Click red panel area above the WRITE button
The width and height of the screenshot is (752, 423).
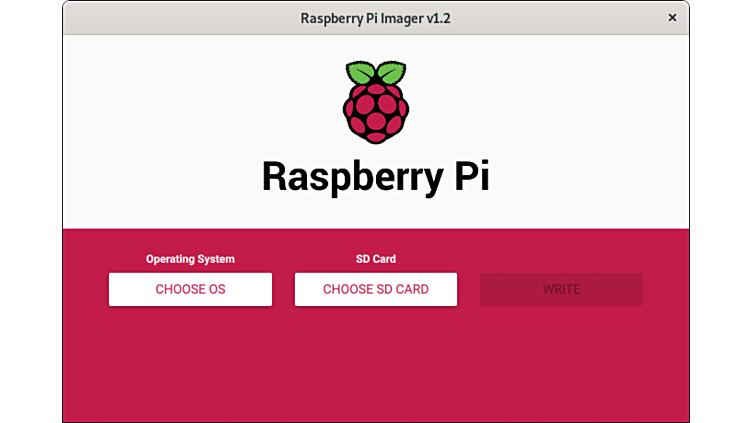coord(561,250)
